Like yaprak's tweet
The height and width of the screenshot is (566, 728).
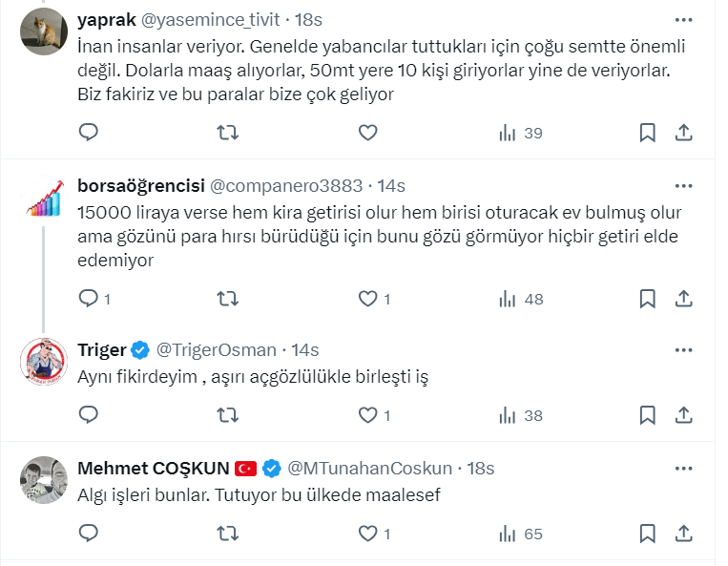click(x=367, y=133)
